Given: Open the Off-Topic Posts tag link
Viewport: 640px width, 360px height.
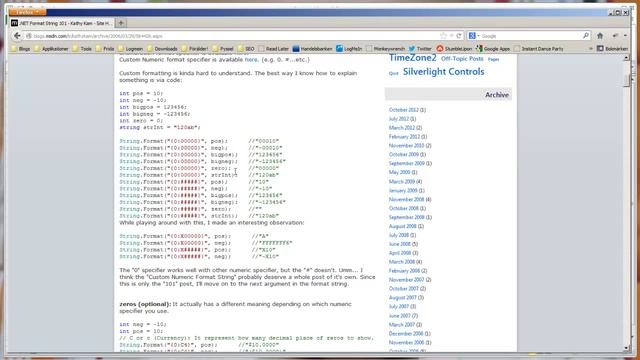Looking at the screenshot, I should click(462, 59).
